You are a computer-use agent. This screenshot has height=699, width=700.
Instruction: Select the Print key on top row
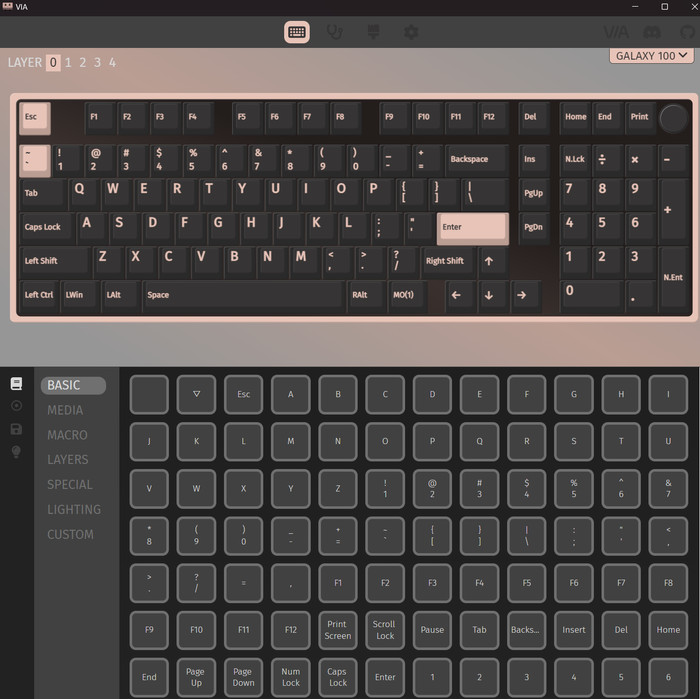tap(640, 117)
